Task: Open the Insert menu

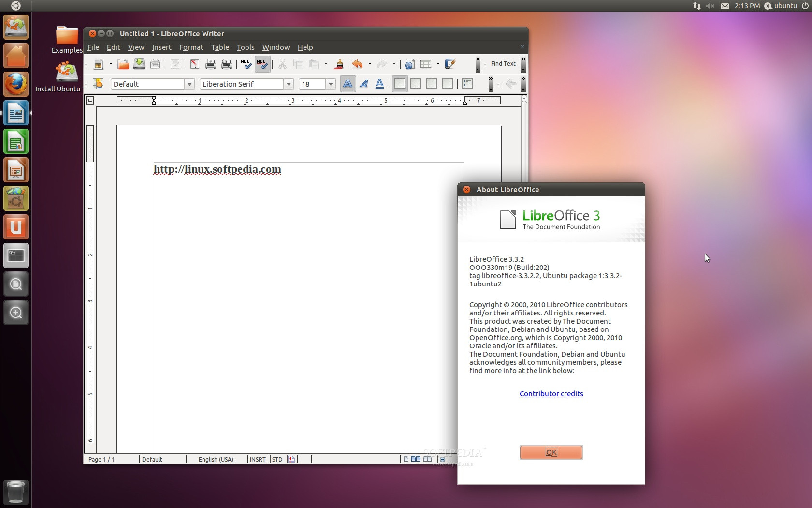Action: coord(161,47)
